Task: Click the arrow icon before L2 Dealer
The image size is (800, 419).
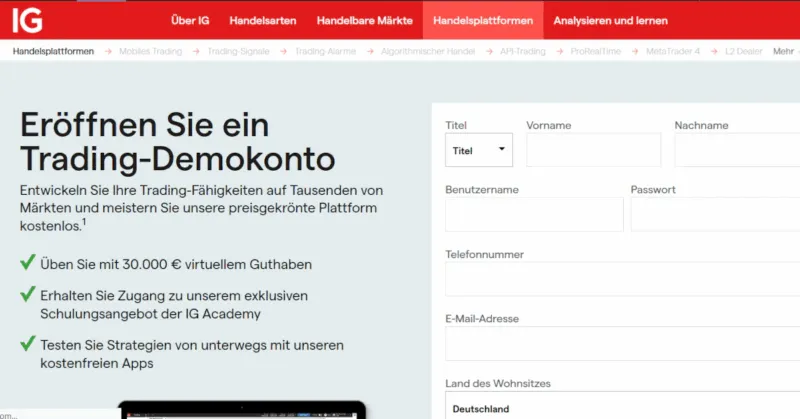Action: pyautogui.click(x=714, y=52)
